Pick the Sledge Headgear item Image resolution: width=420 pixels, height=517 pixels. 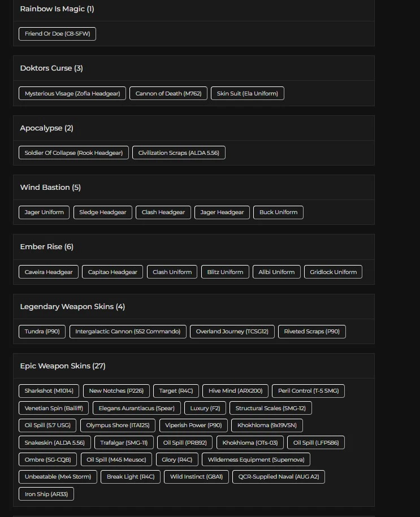point(103,212)
